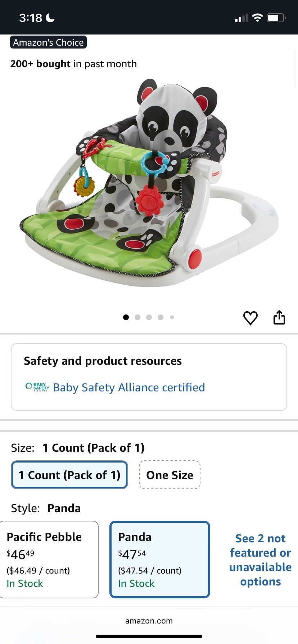
Task: Tap the amazon.com address bar
Action: pos(149,621)
